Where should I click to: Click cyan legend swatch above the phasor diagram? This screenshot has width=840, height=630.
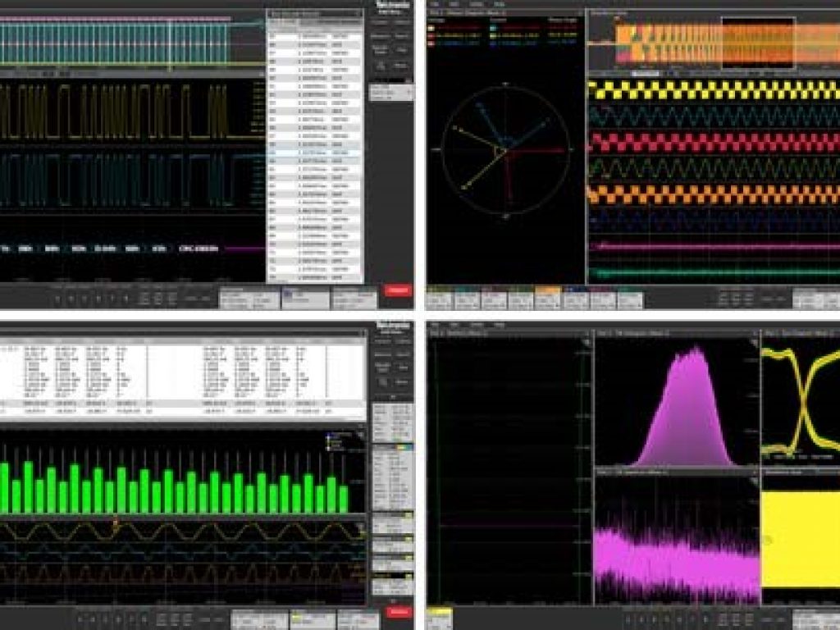[493, 28]
